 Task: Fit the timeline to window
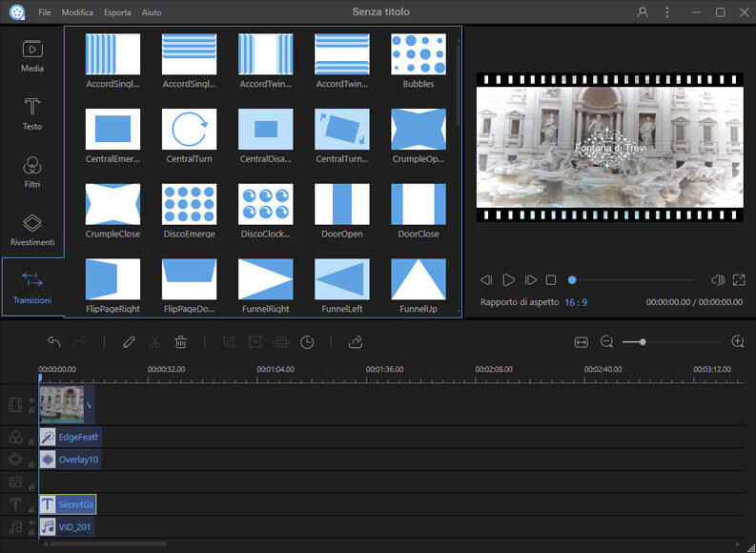[581, 342]
